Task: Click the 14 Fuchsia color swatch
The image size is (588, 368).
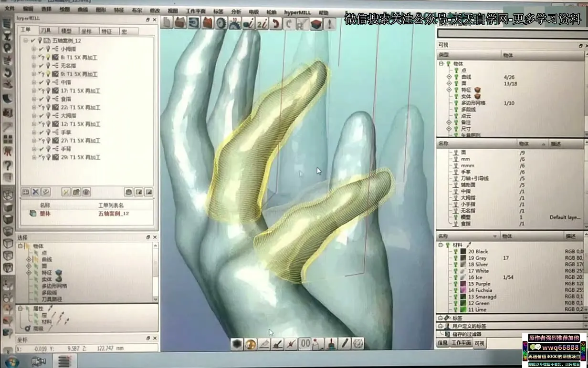Action: [463, 290]
